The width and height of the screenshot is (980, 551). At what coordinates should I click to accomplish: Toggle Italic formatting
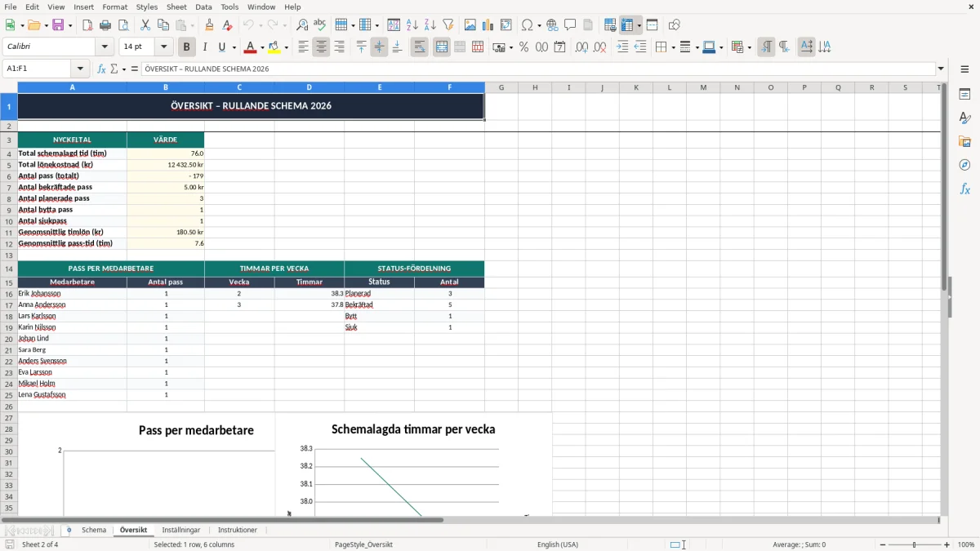coord(205,47)
